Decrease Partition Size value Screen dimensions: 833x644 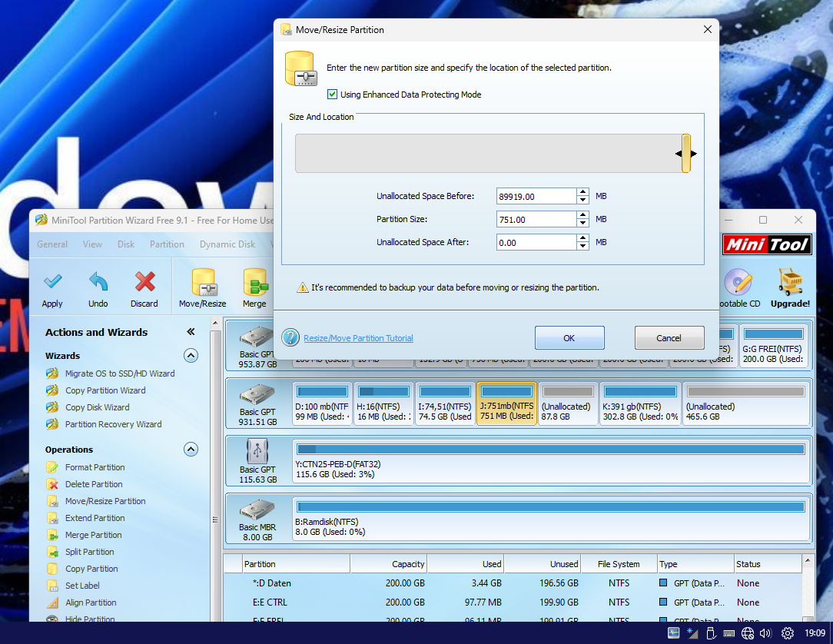pyautogui.click(x=583, y=223)
